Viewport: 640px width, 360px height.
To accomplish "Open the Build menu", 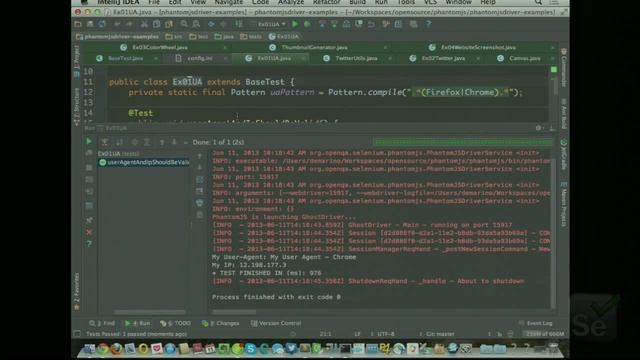I will pyautogui.click(x=358, y=2).
